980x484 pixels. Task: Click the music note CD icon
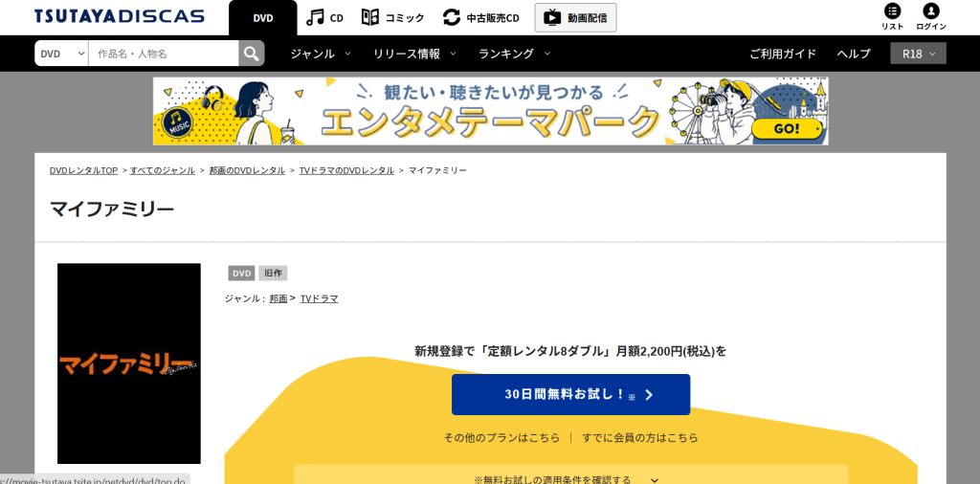point(315,17)
